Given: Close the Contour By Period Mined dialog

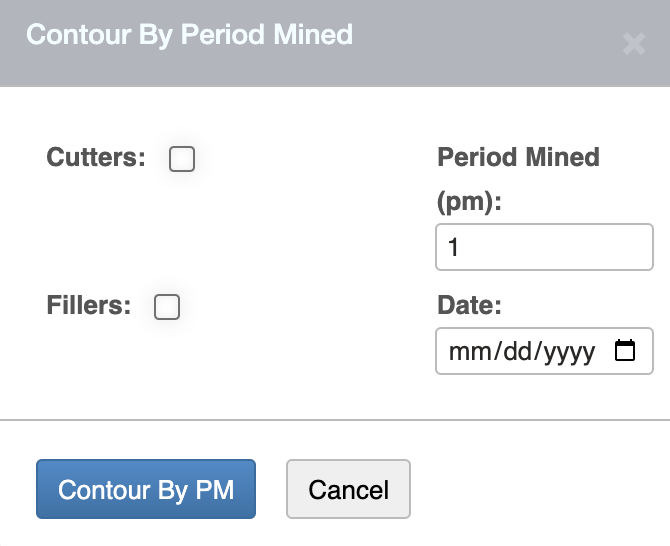Looking at the screenshot, I should [x=633, y=43].
